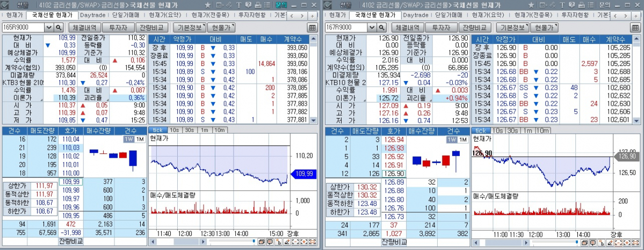Select left chart's pencil drawing tool
The height and width of the screenshot is (250, 644).
(x=287, y=242)
